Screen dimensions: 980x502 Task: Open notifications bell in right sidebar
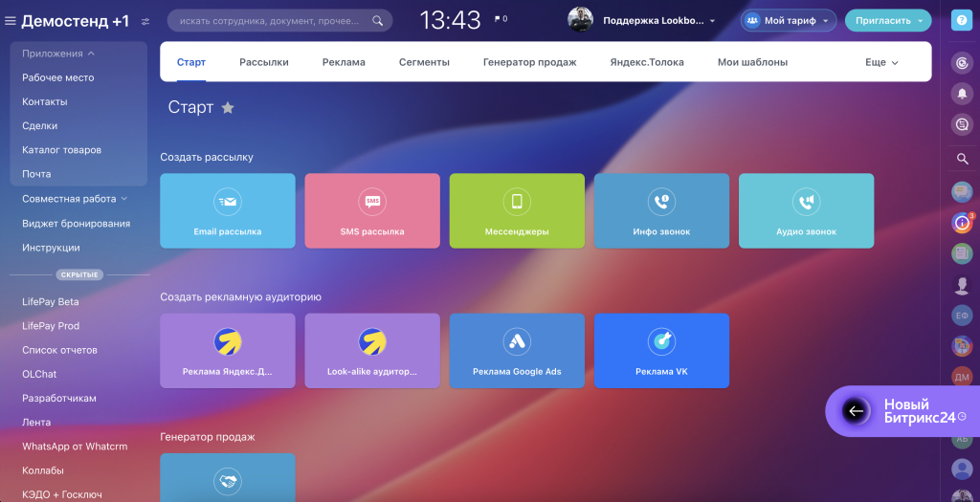(x=962, y=94)
